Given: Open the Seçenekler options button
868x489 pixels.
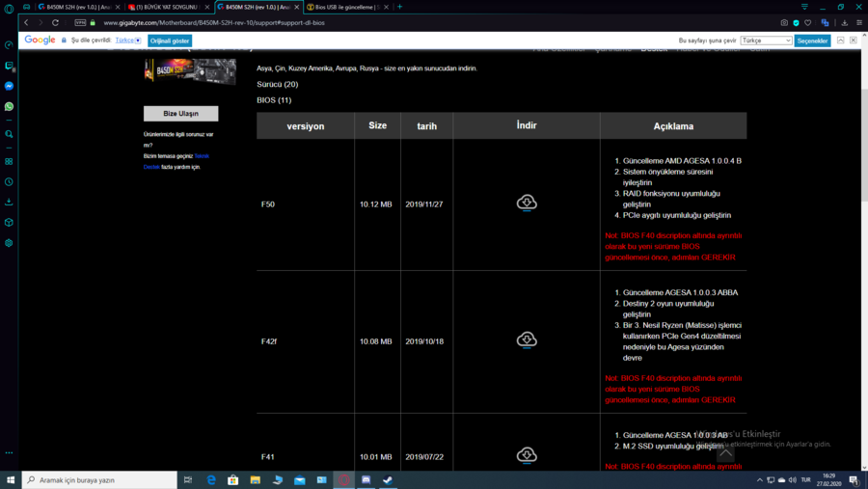Looking at the screenshot, I should (812, 41).
